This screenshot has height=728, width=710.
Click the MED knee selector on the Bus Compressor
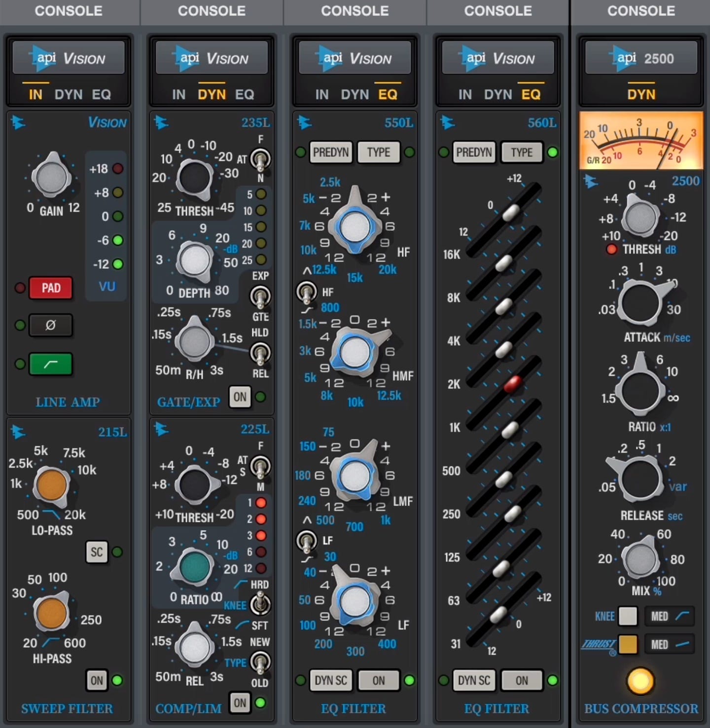click(x=669, y=616)
